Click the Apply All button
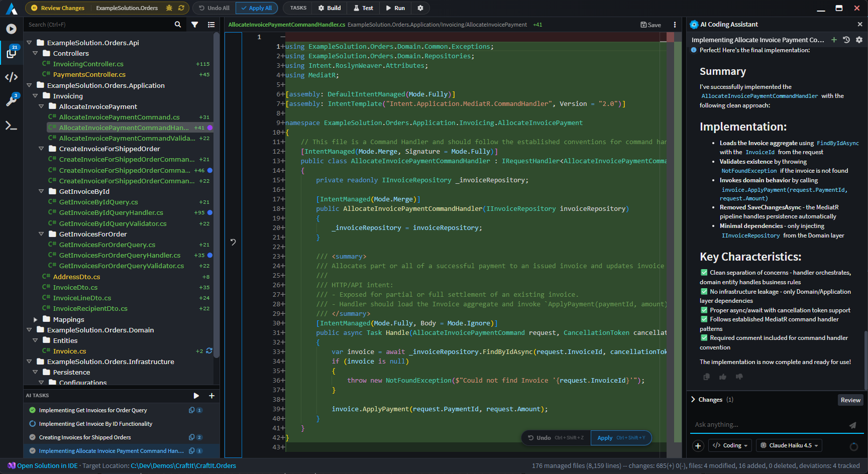 point(256,8)
